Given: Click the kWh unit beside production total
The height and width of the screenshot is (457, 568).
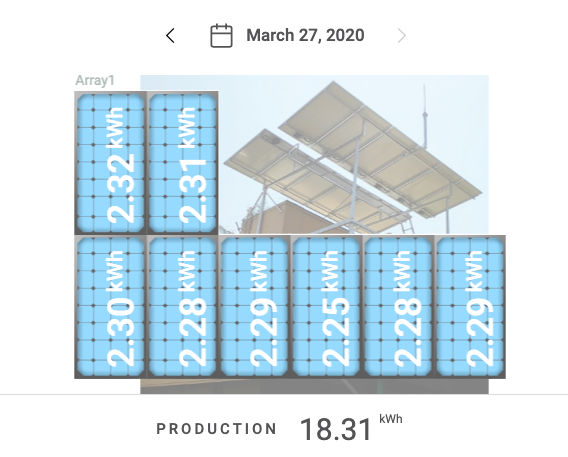Looking at the screenshot, I should pyautogui.click(x=391, y=419).
